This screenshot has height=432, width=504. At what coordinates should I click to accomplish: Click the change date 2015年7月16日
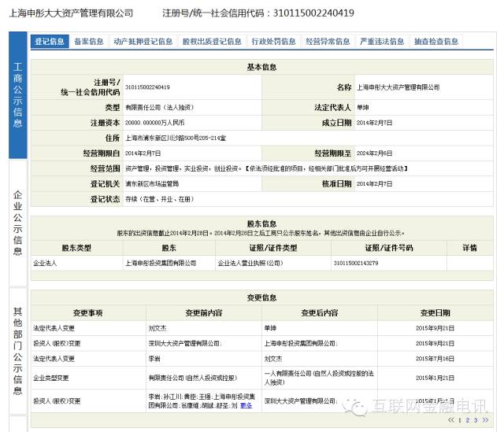435,359
